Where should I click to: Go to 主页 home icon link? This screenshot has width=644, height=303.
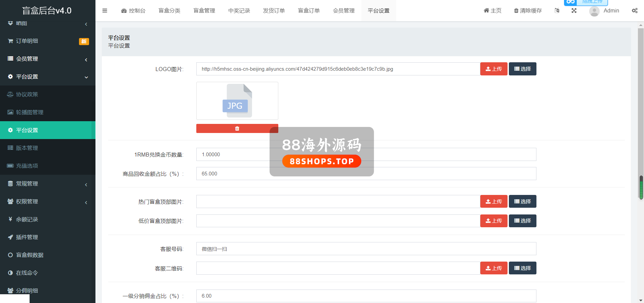(x=492, y=11)
